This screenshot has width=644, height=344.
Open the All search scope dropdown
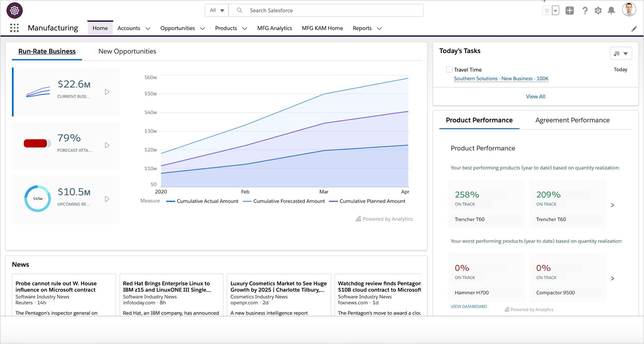(x=217, y=10)
